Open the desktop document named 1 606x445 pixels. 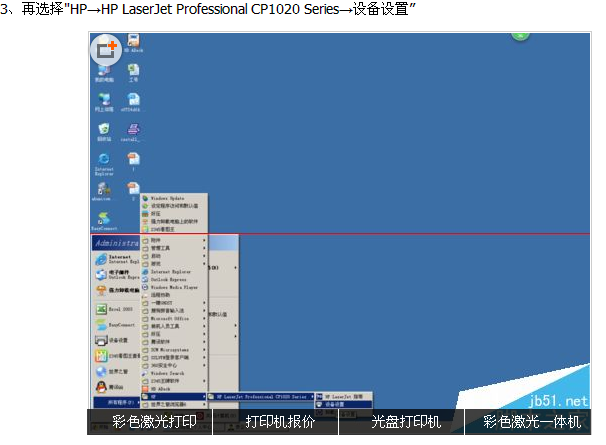point(133,162)
